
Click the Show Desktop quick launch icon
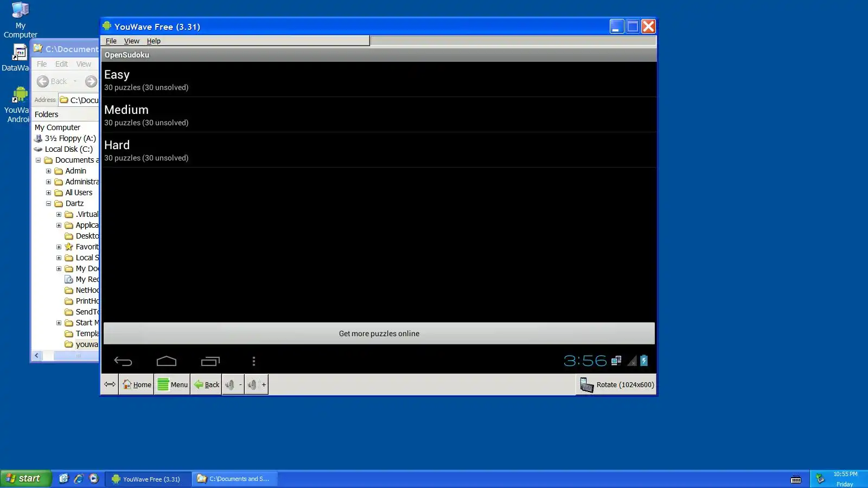click(64, 478)
